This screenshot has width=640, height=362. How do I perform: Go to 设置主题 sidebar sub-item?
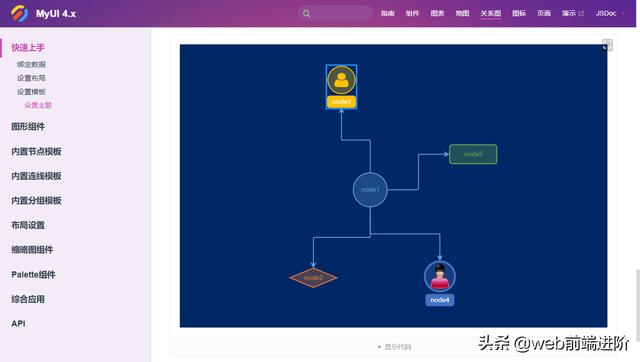[x=38, y=105]
